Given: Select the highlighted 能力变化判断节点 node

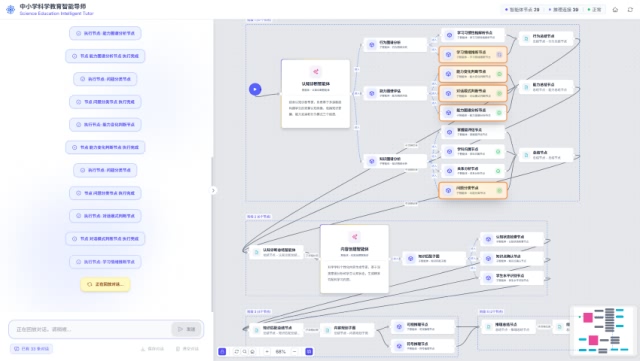Looking at the screenshot, I should pos(473,74).
